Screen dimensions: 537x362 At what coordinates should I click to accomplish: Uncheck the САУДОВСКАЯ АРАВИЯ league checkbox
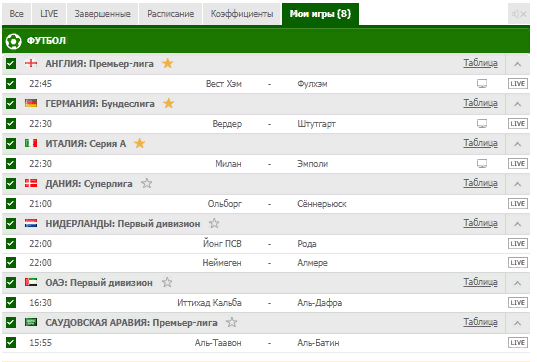tap(11, 322)
